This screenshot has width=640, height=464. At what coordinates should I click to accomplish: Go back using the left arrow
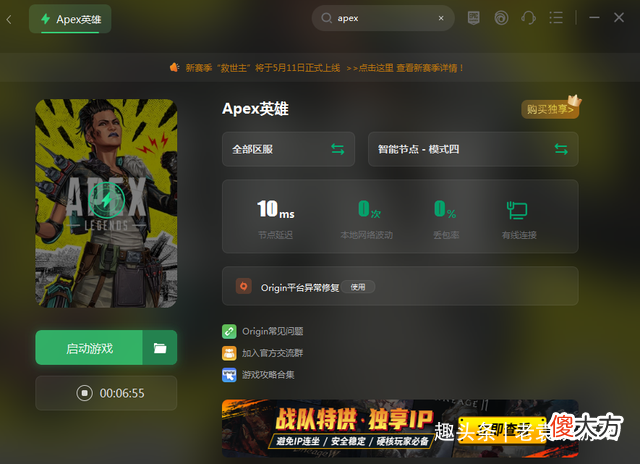click(x=9, y=19)
